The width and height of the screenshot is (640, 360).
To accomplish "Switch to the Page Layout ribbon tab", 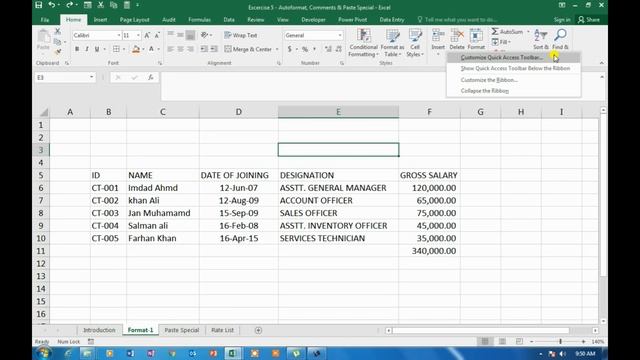I will [x=134, y=20].
